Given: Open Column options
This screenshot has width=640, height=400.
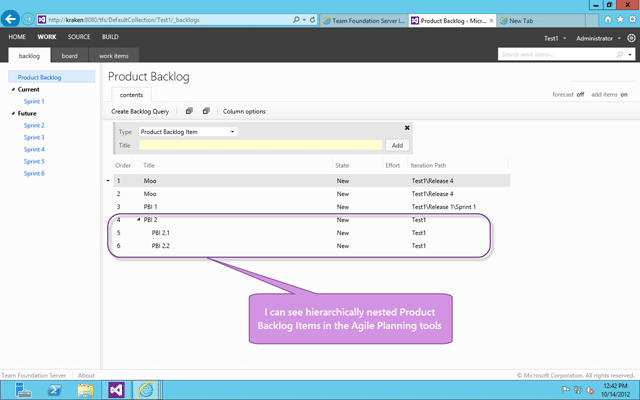Looking at the screenshot, I should tap(244, 111).
